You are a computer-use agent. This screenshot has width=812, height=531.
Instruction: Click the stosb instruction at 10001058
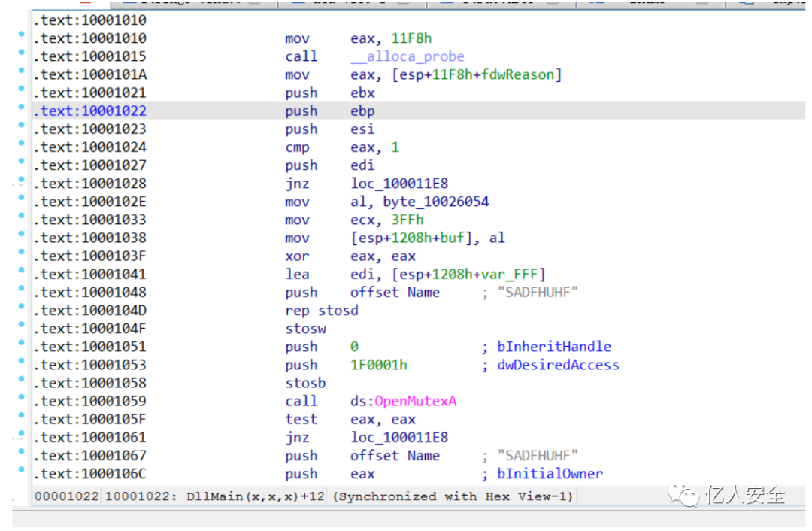coord(305,384)
